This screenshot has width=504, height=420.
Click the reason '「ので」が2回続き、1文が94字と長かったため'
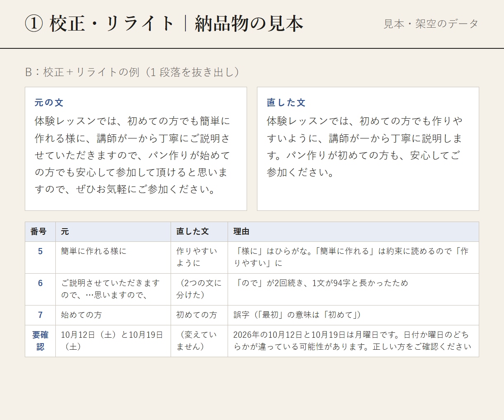click(x=321, y=283)
